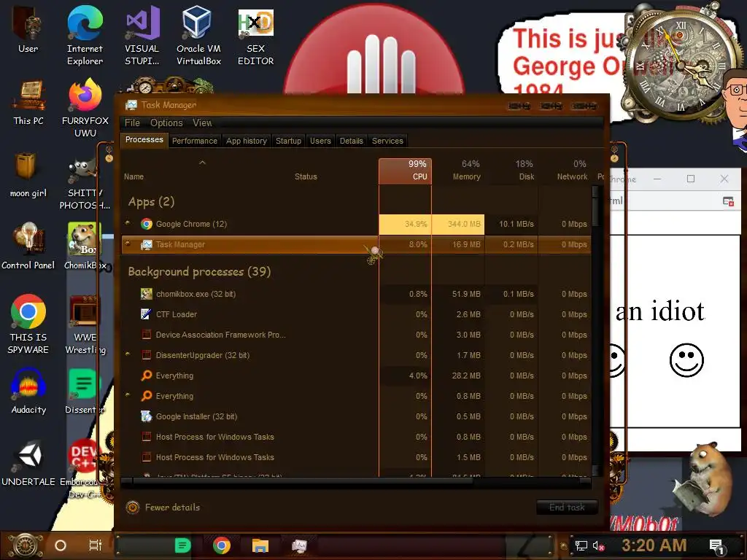The height and width of the screenshot is (560, 747).
Task: Select Device Association Framework Pro... process
Action: 356,335
